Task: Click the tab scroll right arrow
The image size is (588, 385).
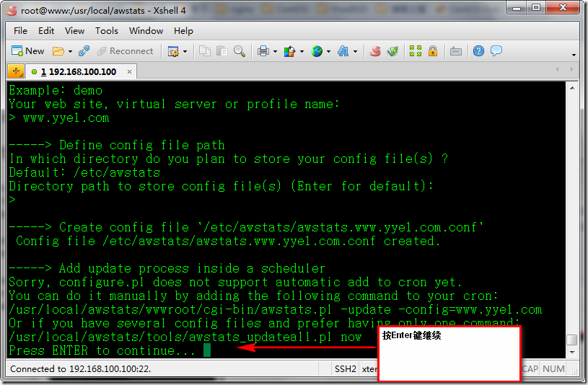Action: [571, 69]
